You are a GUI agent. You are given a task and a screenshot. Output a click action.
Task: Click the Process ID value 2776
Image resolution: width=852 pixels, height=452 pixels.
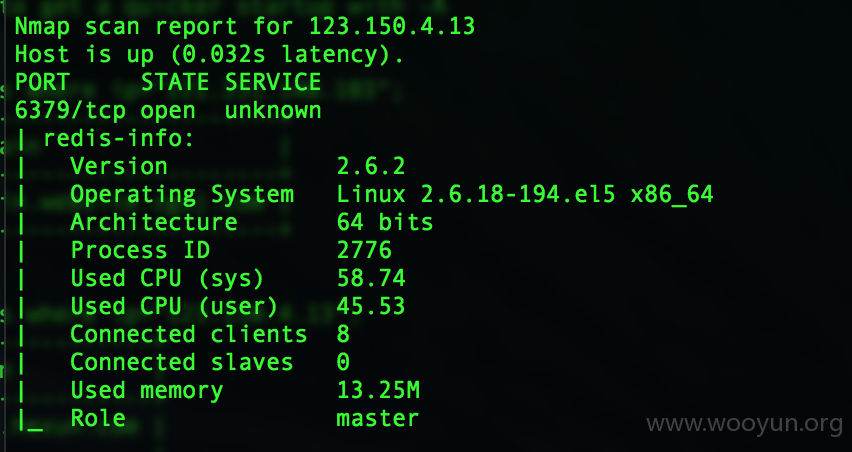[364, 250]
